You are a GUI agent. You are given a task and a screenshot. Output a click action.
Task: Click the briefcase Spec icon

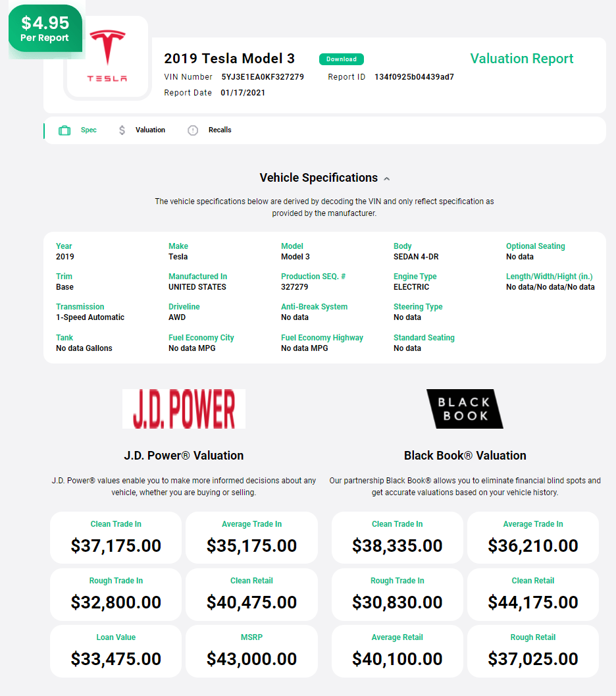click(x=64, y=130)
